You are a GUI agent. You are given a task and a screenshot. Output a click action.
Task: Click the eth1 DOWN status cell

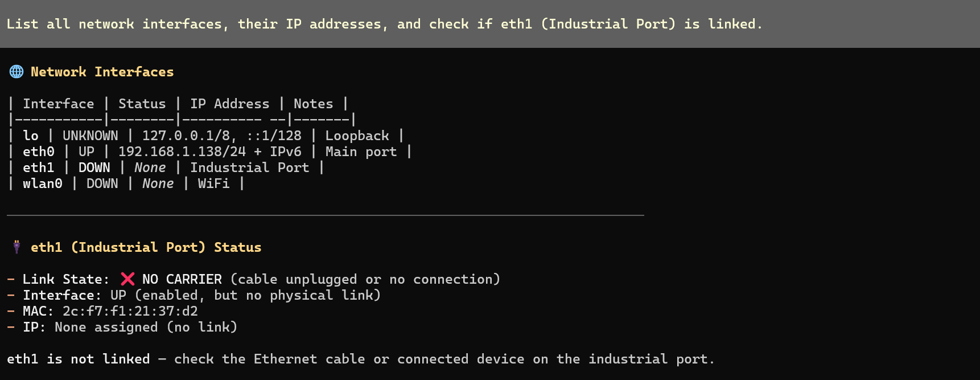[94, 167]
